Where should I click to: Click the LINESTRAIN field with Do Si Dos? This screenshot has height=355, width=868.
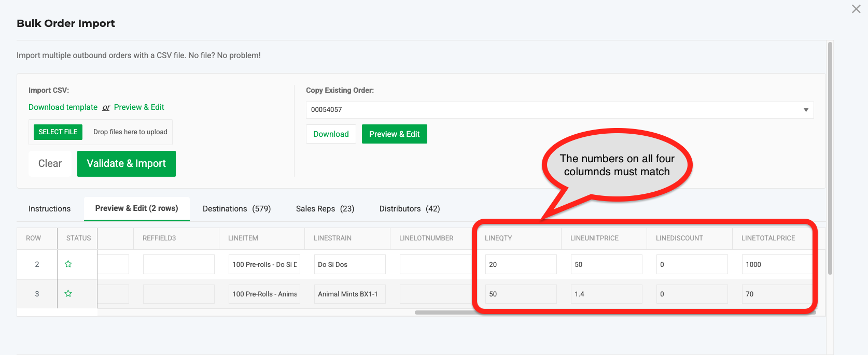pos(349,264)
